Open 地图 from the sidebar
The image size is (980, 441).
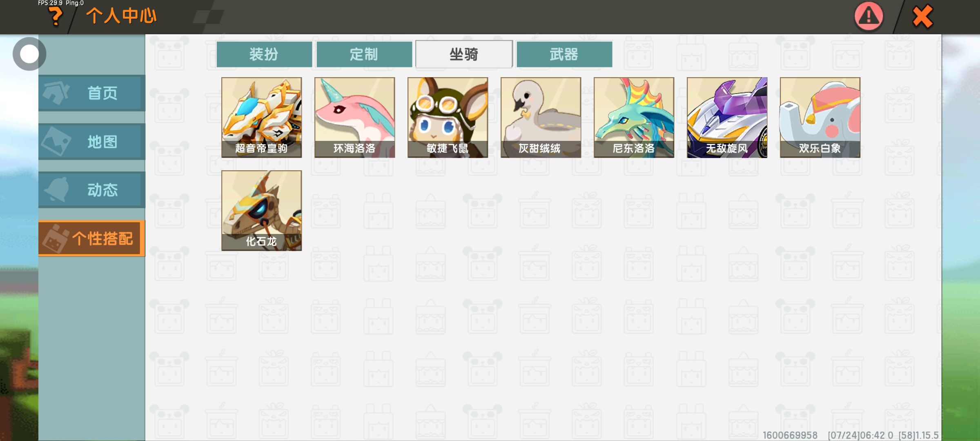[x=92, y=142]
